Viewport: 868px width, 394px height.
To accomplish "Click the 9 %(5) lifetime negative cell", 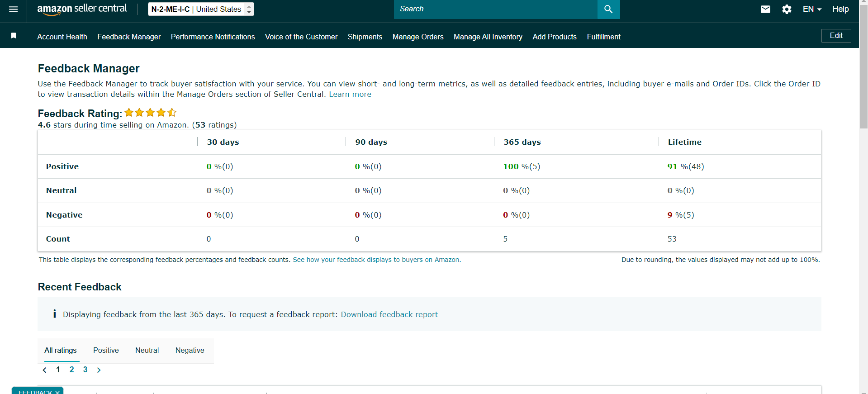I will [x=681, y=215].
